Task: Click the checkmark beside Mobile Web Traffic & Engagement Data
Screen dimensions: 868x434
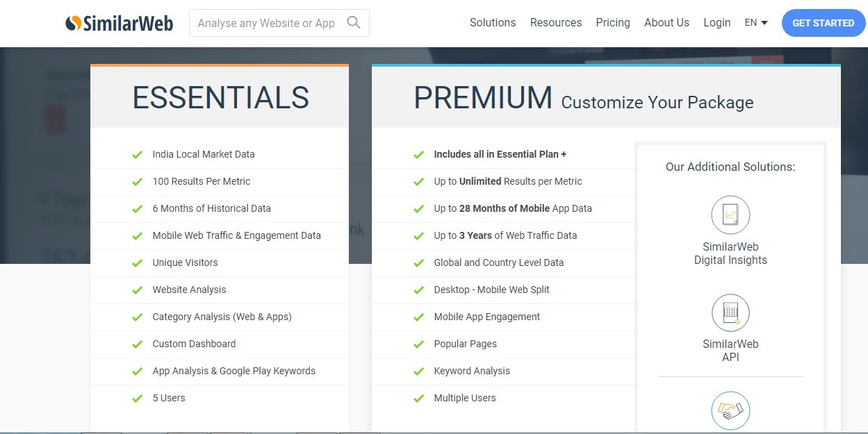Action: pyautogui.click(x=138, y=236)
